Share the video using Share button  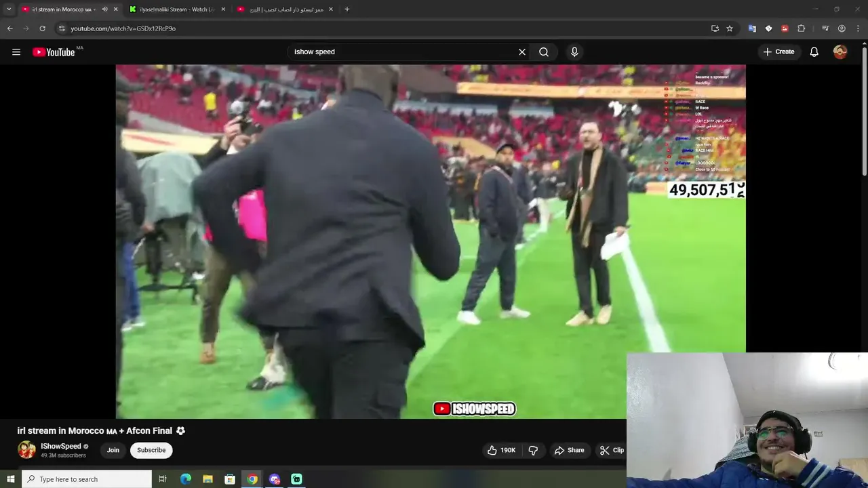pyautogui.click(x=569, y=450)
